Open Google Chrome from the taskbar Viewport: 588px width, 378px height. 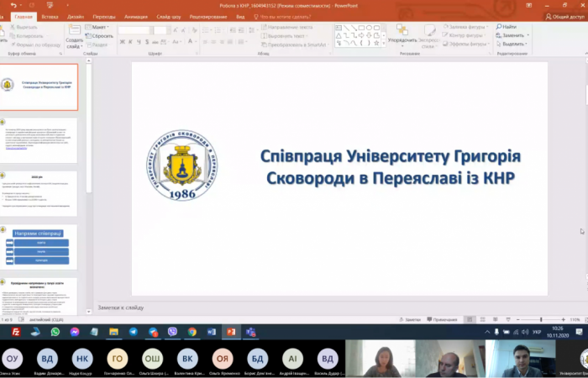coord(192,332)
